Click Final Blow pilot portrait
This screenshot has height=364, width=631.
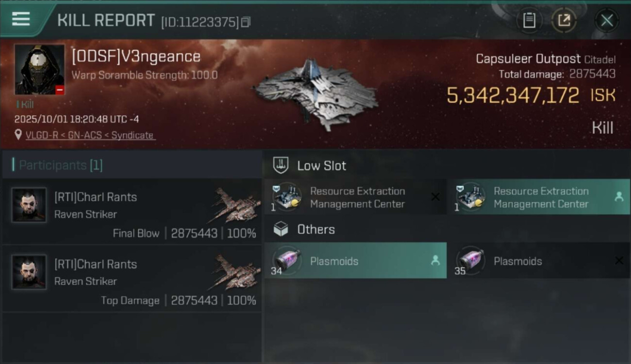(29, 205)
